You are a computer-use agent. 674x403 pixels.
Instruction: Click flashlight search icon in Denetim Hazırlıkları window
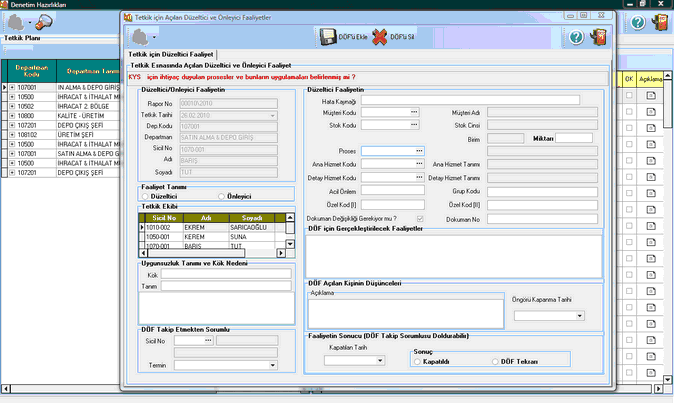tap(43, 22)
